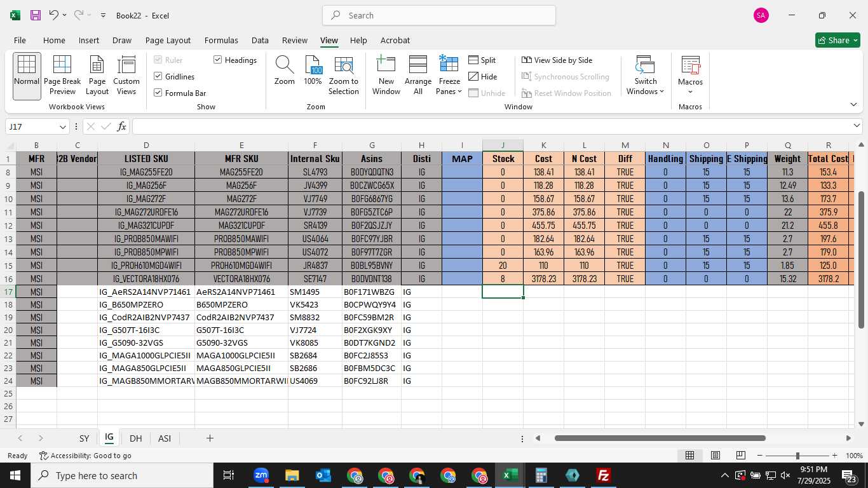Open Outlook from the taskbar

(x=323, y=475)
